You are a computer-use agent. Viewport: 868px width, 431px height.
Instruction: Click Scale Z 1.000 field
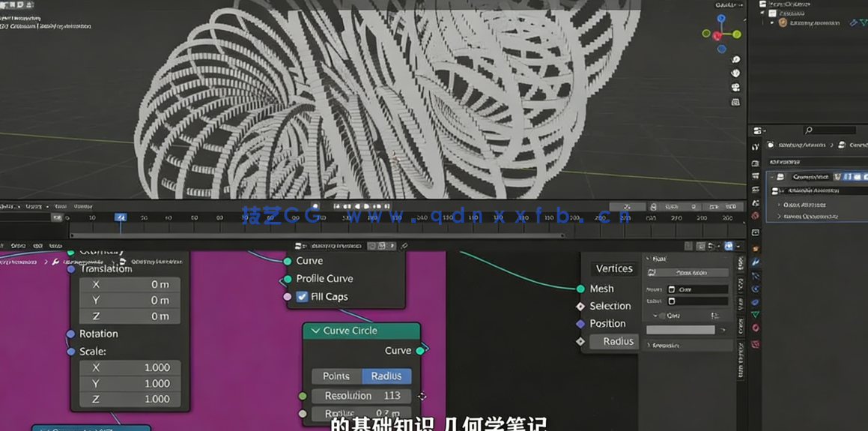130,399
